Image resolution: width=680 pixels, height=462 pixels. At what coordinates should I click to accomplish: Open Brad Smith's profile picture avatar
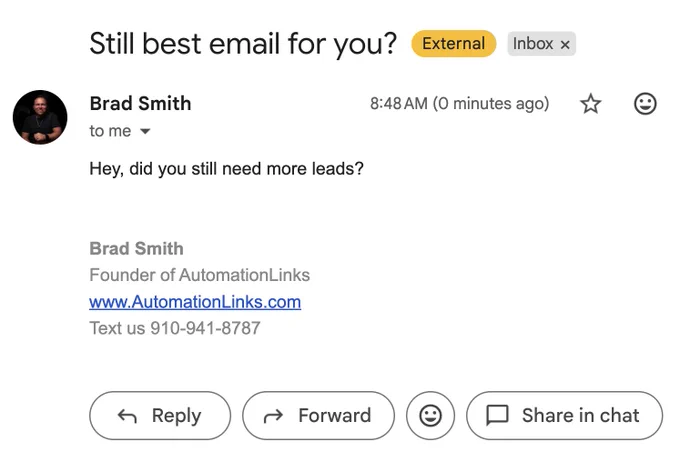click(x=40, y=117)
